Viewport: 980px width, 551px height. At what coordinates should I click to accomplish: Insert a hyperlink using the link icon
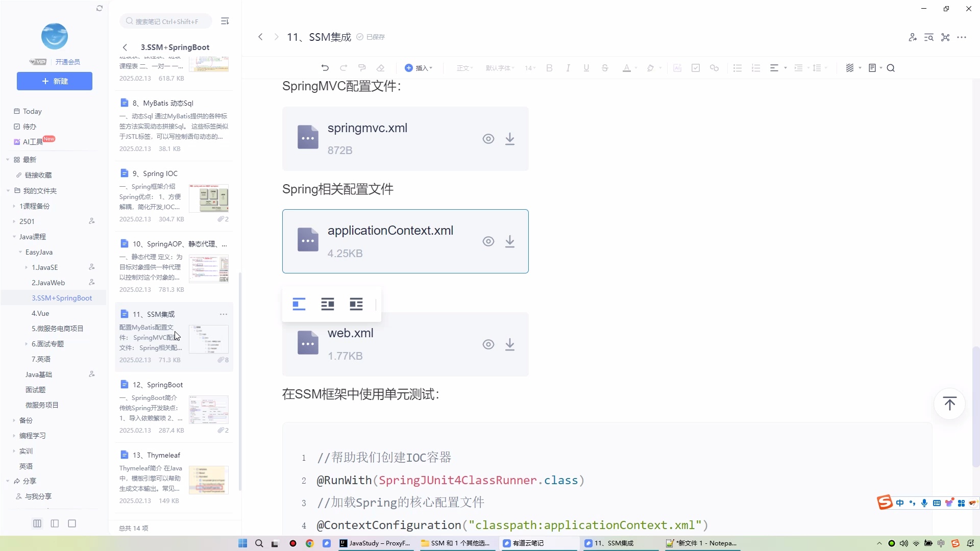tap(714, 67)
